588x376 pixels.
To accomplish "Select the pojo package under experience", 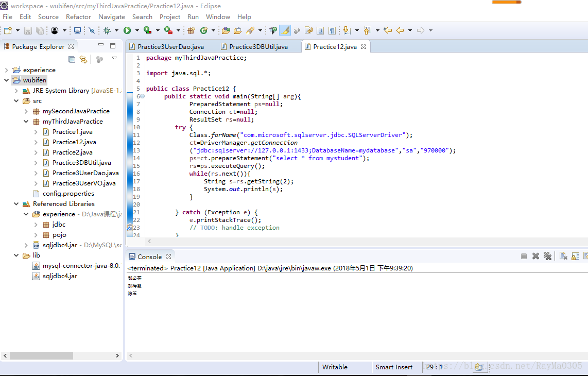I will pyautogui.click(x=59, y=234).
